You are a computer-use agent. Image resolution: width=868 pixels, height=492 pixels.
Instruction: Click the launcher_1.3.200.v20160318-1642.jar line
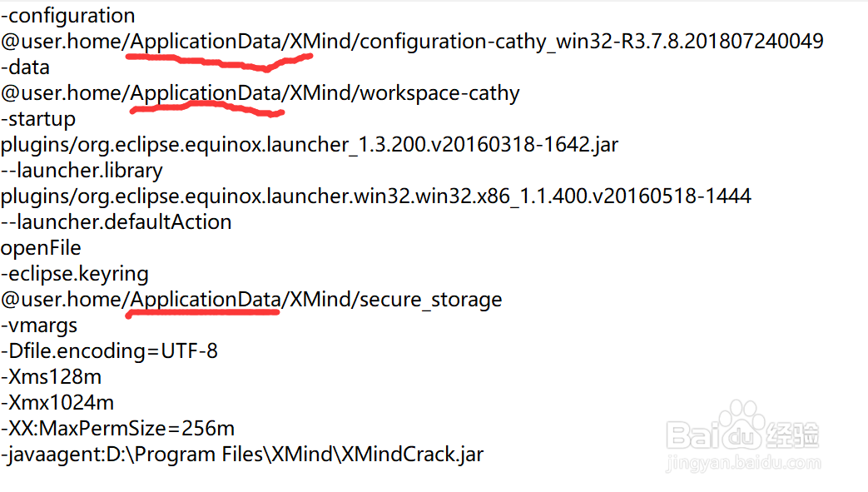coord(310,145)
